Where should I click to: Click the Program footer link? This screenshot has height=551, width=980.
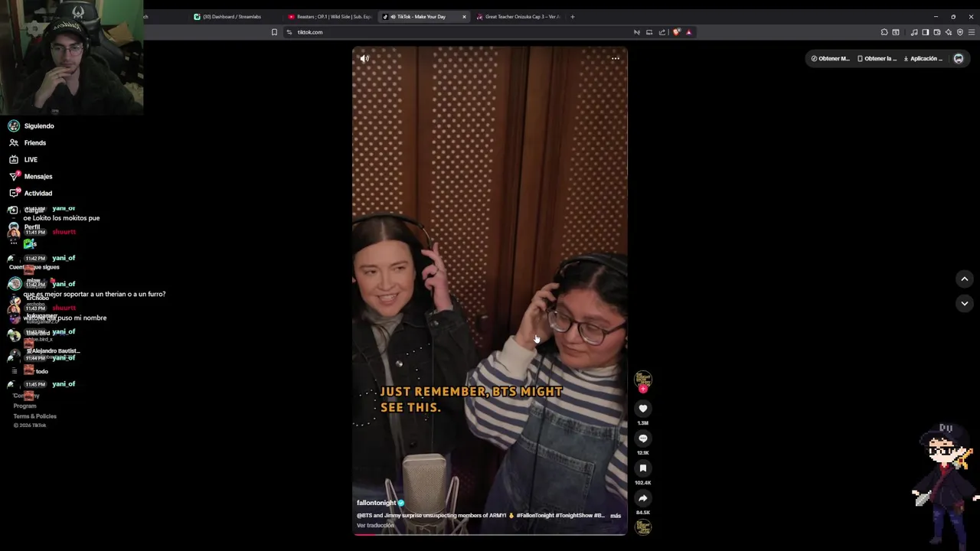[24, 406]
